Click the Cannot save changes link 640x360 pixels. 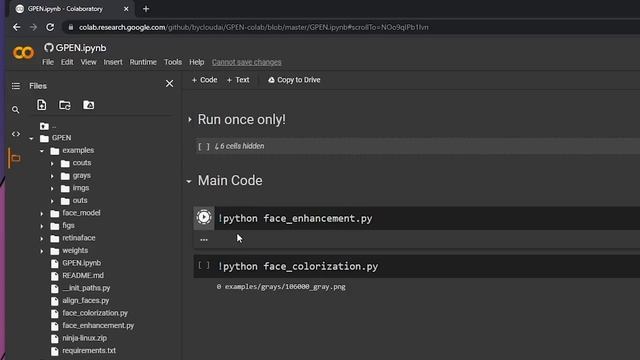point(247,62)
